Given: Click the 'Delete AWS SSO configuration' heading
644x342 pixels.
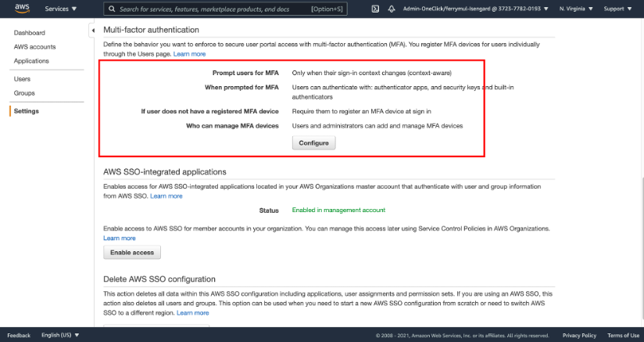Looking at the screenshot, I should tap(159, 279).
